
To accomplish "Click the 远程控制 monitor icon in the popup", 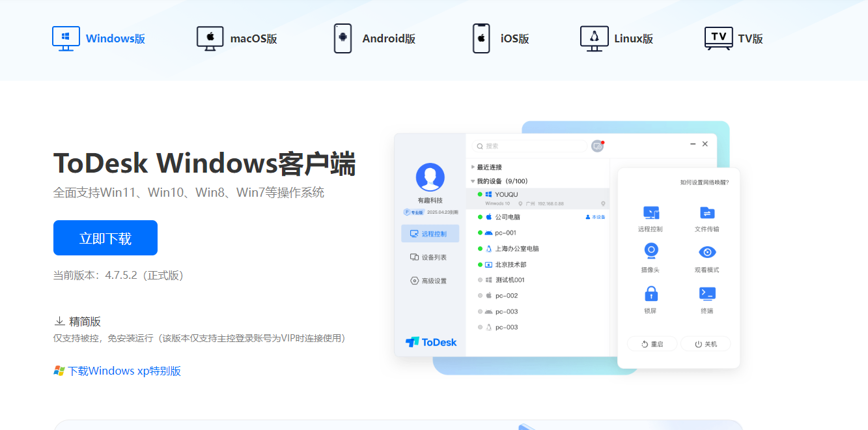I will [x=651, y=213].
